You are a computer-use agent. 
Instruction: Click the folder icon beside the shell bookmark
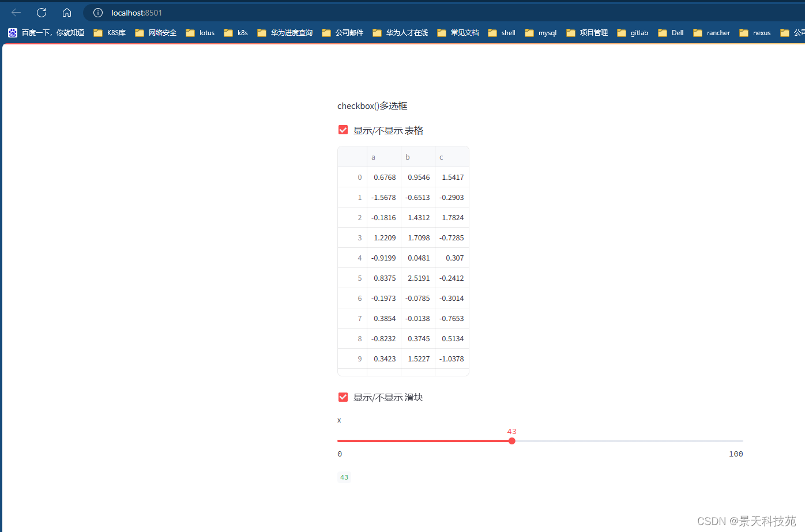(492, 33)
